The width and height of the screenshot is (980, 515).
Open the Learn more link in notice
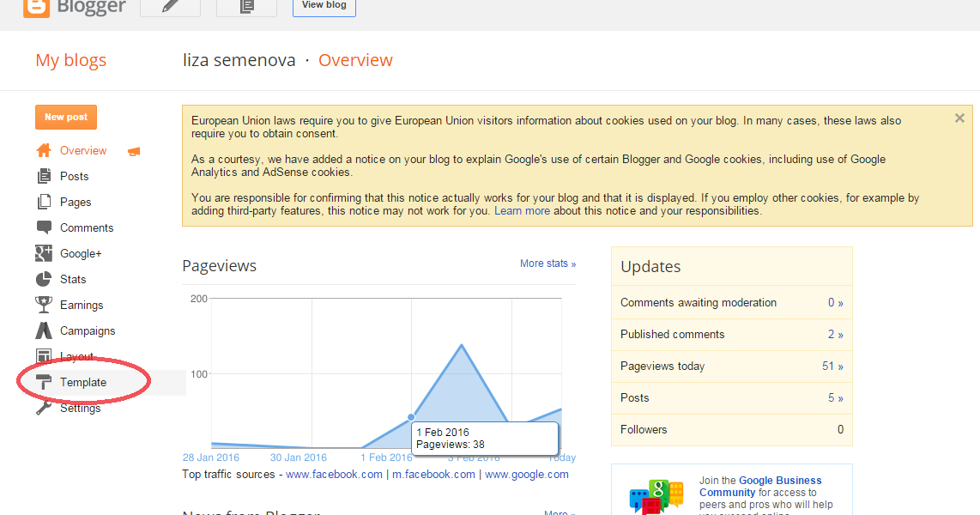522,210
